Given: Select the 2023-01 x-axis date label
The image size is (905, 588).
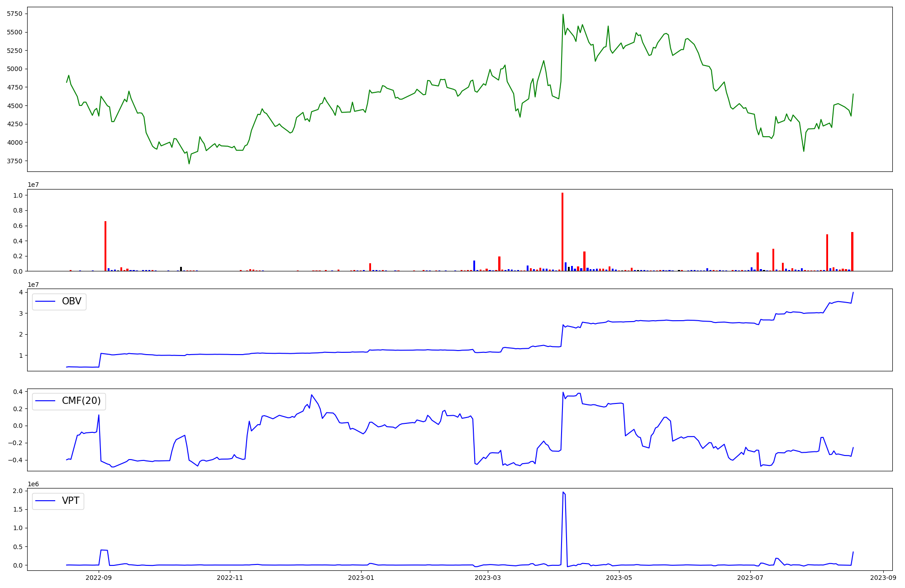Looking at the screenshot, I should (x=361, y=578).
